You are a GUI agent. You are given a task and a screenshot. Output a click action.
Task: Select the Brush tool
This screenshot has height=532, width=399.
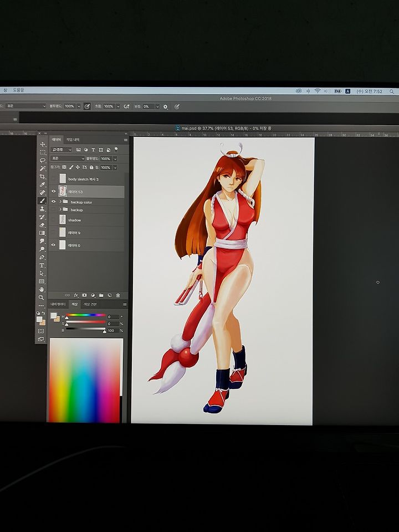pos(43,201)
